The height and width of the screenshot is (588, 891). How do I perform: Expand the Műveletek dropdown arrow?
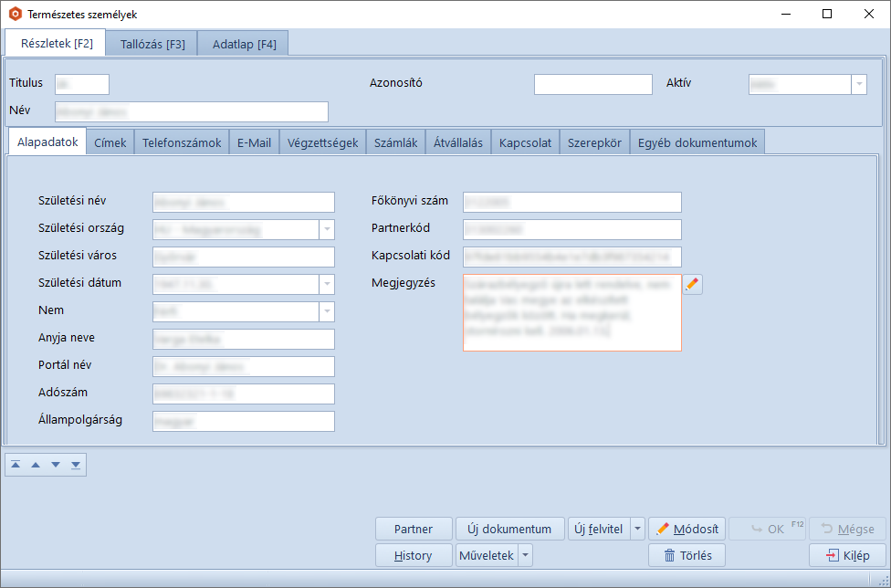[x=525, y=555]
